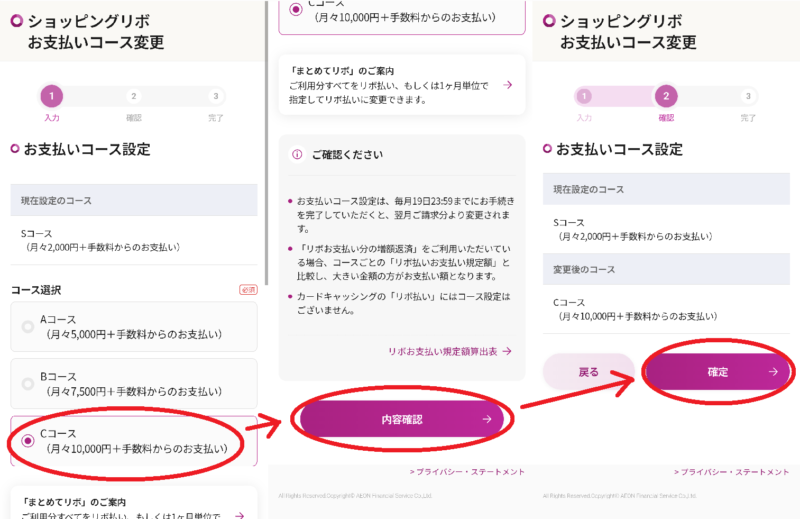Click the 内容確認 button
This screenshot has height=519, width=800.
402,419
